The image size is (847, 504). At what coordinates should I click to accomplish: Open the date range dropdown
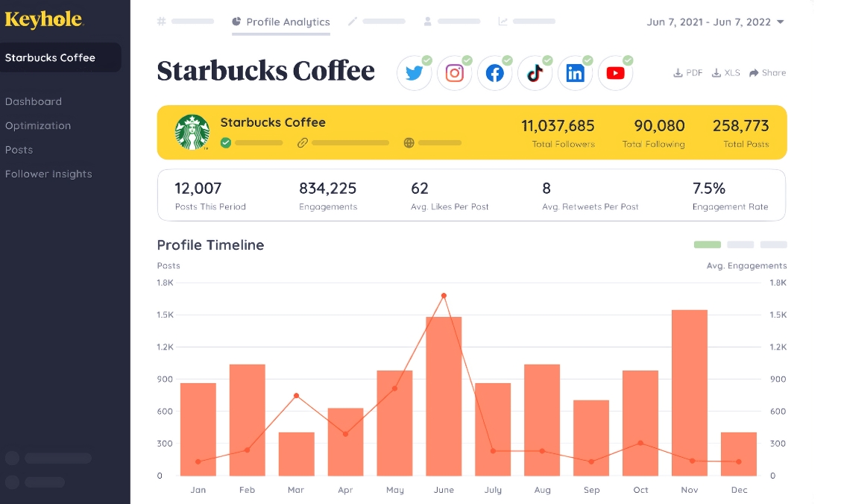[x=715, y=22]
